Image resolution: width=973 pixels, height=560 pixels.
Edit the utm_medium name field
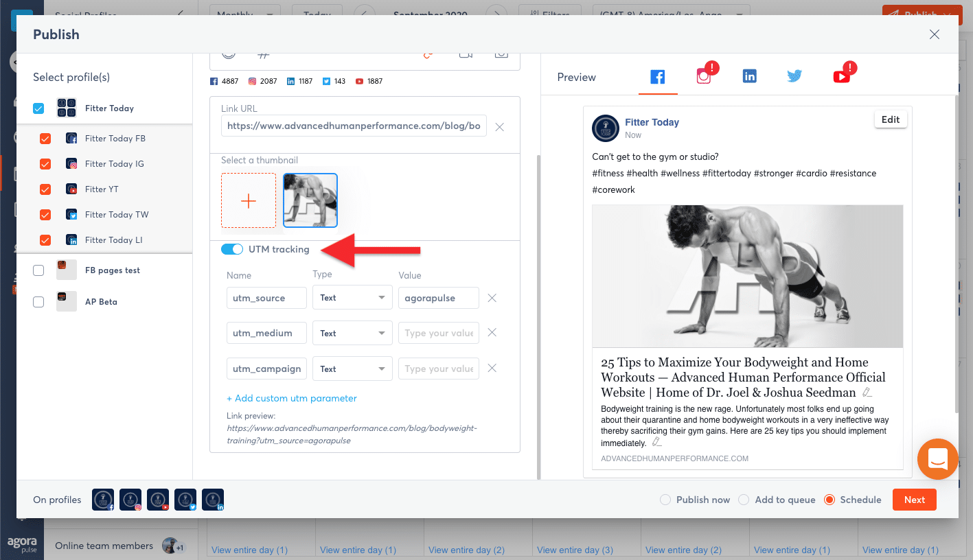tap(266, 333)
